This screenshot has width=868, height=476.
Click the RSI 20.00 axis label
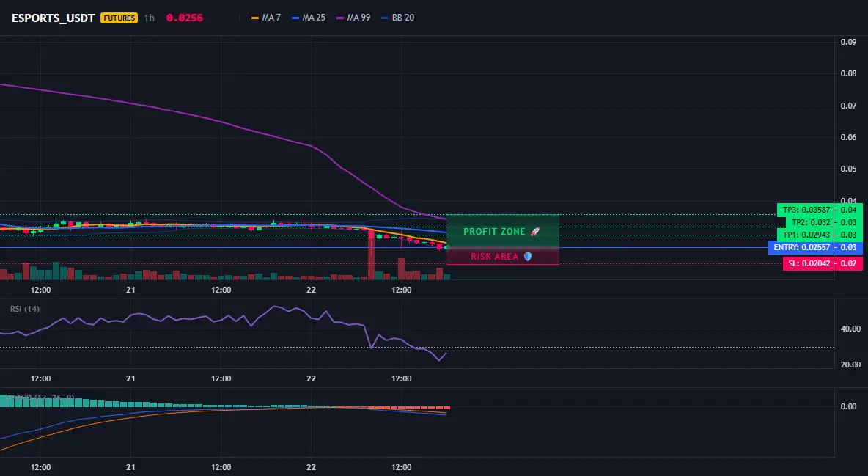pos(850,365)
